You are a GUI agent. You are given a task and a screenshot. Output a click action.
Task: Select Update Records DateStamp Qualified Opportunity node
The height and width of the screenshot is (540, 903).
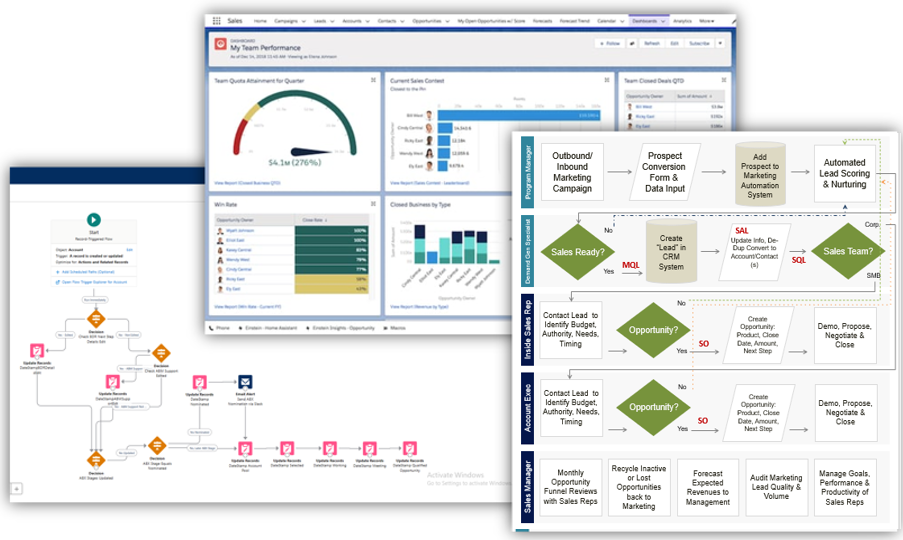(x=409, y=448)
